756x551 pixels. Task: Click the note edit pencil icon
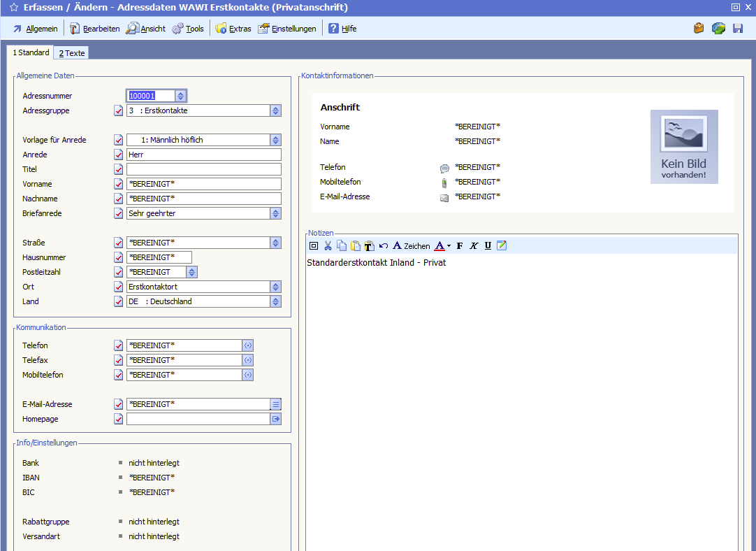(502, 245)
